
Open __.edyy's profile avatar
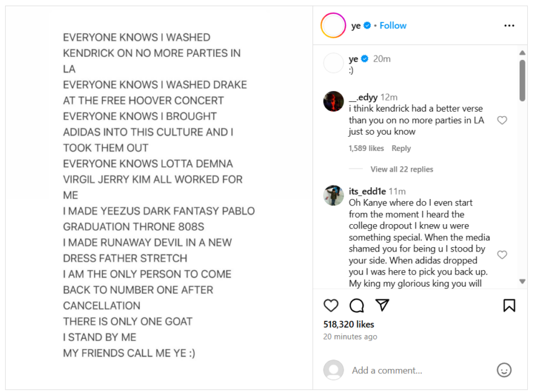[334, 101]
